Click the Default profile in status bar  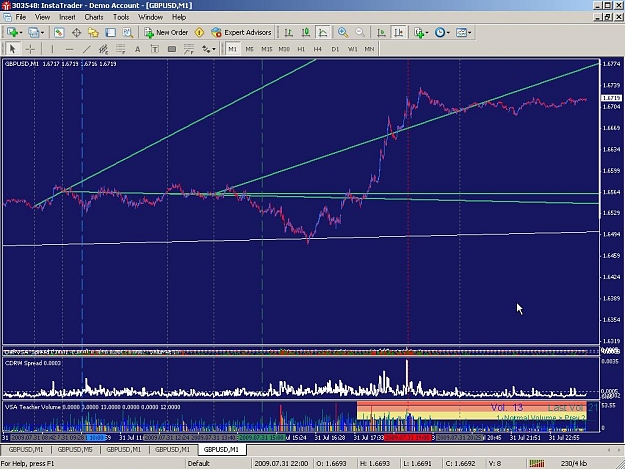pyautogui.click(x=199, y=463)
